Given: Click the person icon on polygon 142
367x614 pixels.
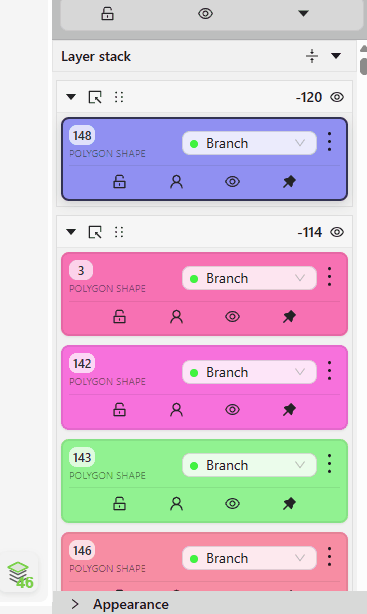Looking at the screenshot, I should [176, 410].
